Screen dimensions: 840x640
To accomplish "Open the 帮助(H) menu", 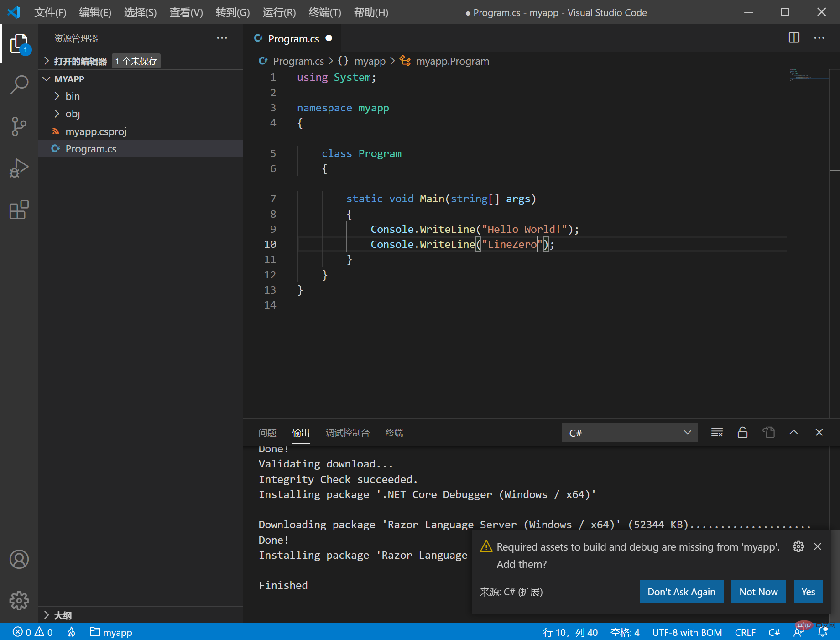I will pos(370,12).
